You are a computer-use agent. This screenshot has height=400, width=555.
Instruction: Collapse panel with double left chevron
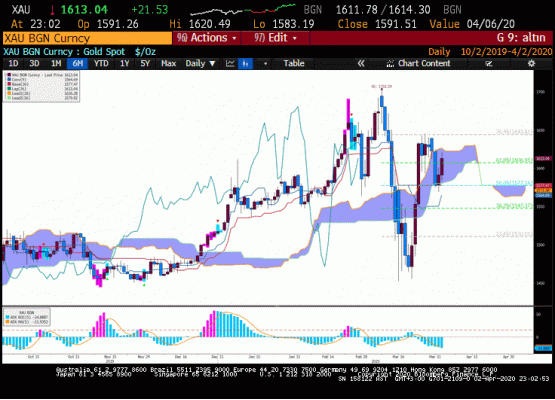pyautogui.click(x=361, y=64)
